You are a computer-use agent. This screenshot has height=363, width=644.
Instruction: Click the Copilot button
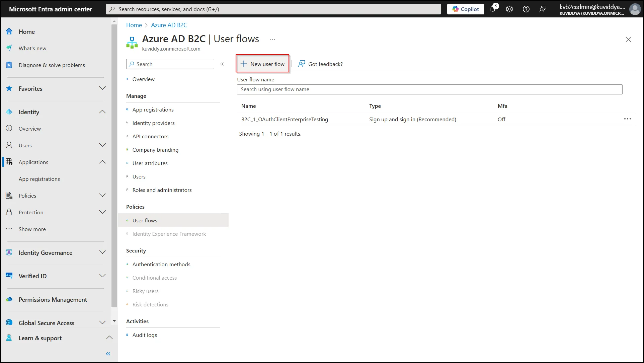tap(466, 9)
